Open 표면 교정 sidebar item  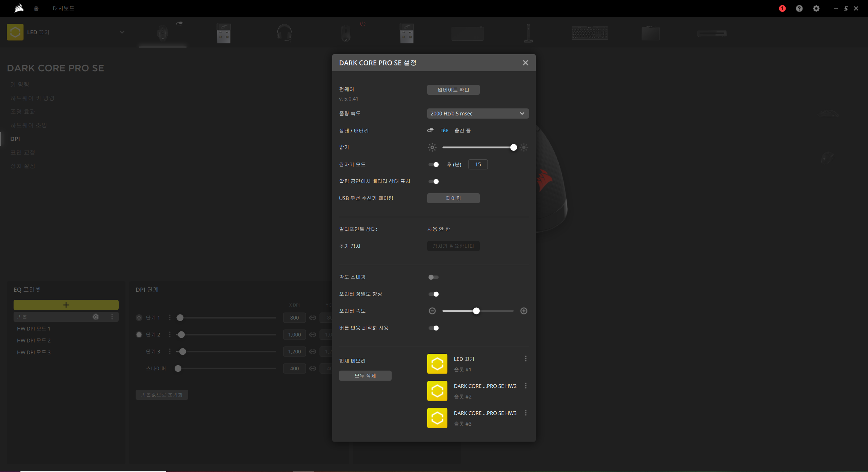pyautogui.click(x=23, y=152)
